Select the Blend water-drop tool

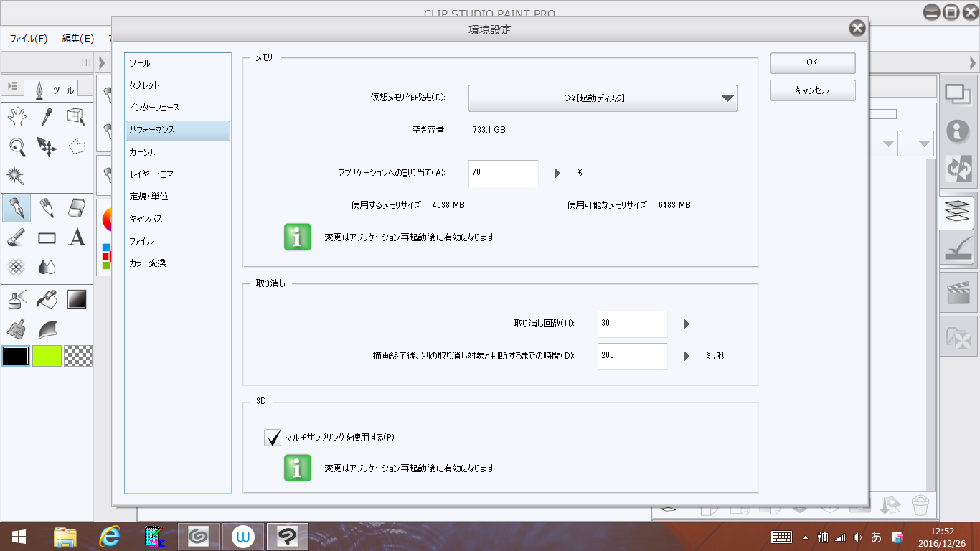click(47, 267)
